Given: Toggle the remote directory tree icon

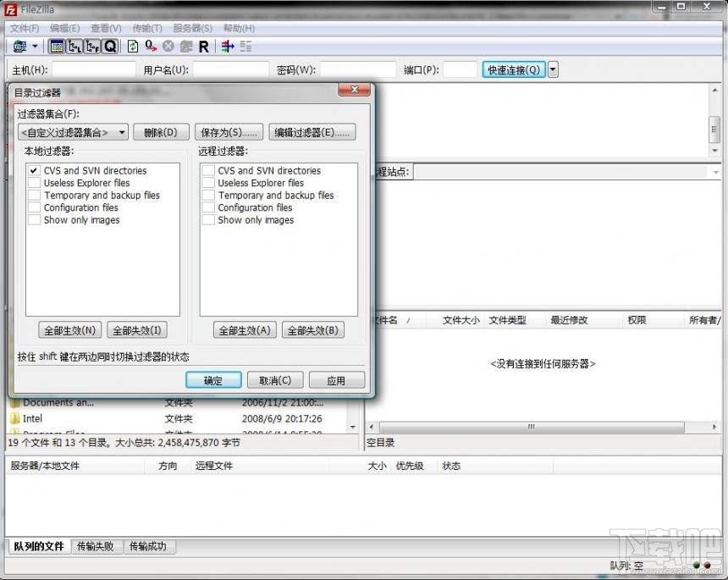Looking at the screenshot, I should pyautogui.click(x=92, y=47).
